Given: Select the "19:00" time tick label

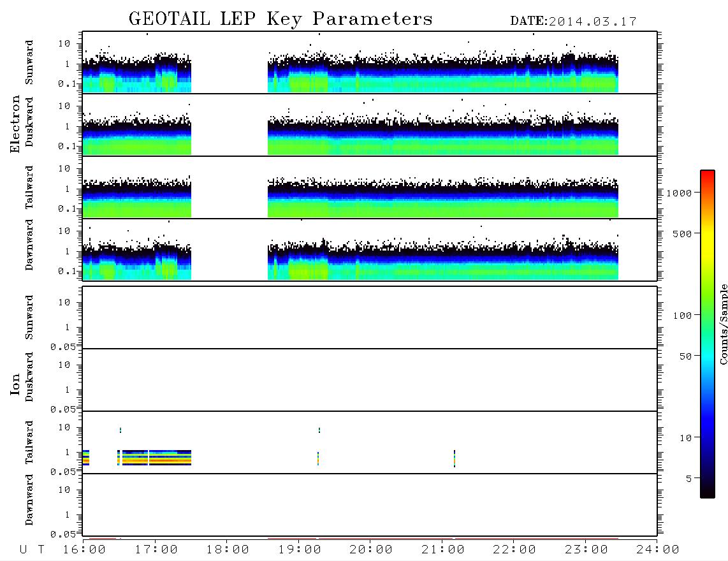Looking at the screenshot, I should tap(300, 550).
